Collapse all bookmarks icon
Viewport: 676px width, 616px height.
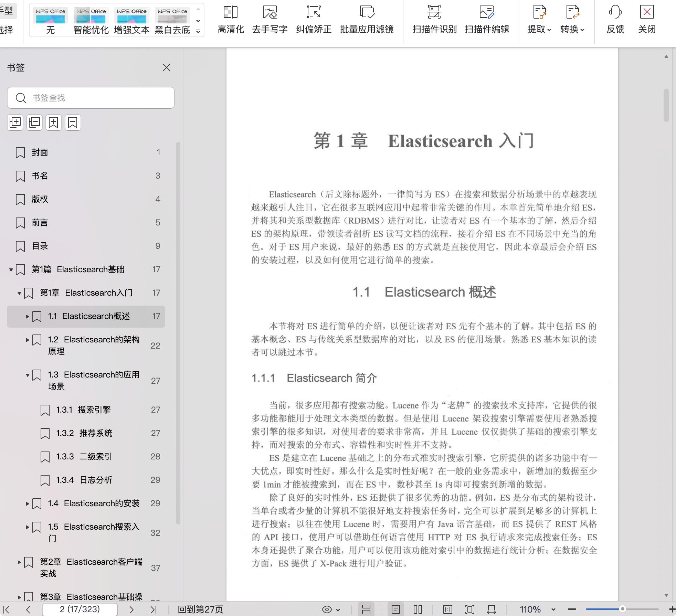coord(34,123)
